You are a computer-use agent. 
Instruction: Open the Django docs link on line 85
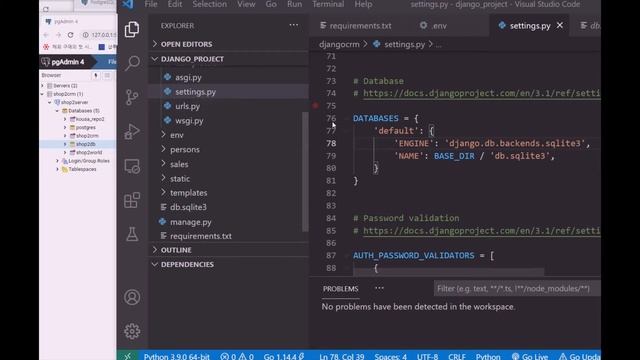(x=482, y=231)
